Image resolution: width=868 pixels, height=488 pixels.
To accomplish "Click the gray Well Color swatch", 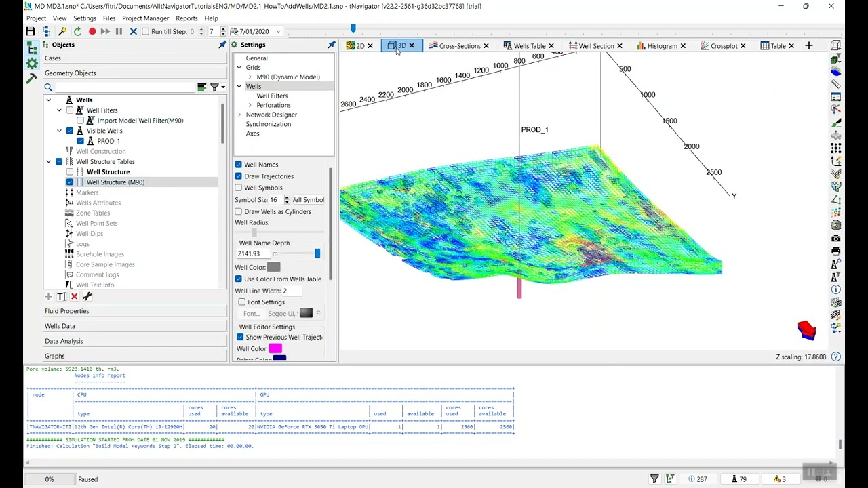I will [x=273, y=268].
